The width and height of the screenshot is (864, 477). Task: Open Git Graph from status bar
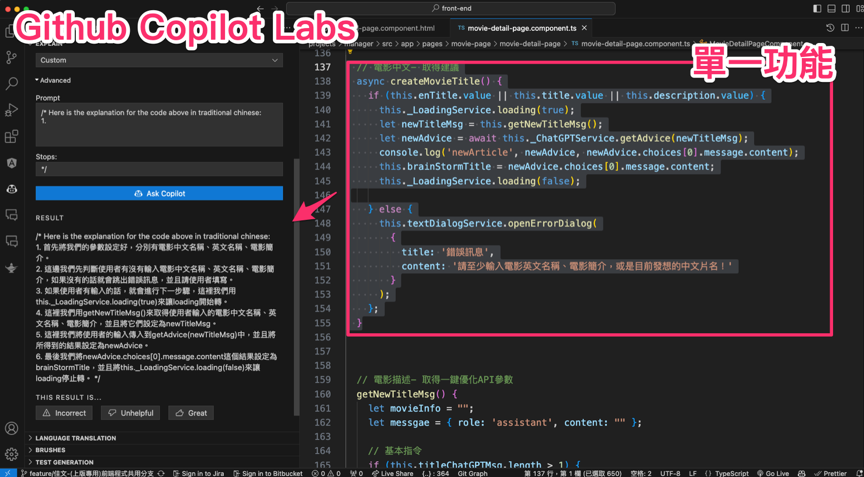[473, 473]
